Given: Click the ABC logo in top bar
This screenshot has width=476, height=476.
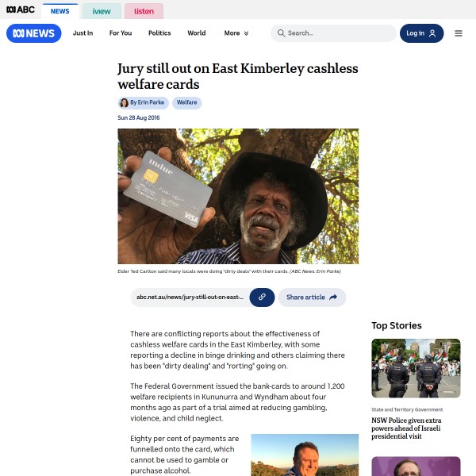Looking at the screenshot, I should 21,10.
